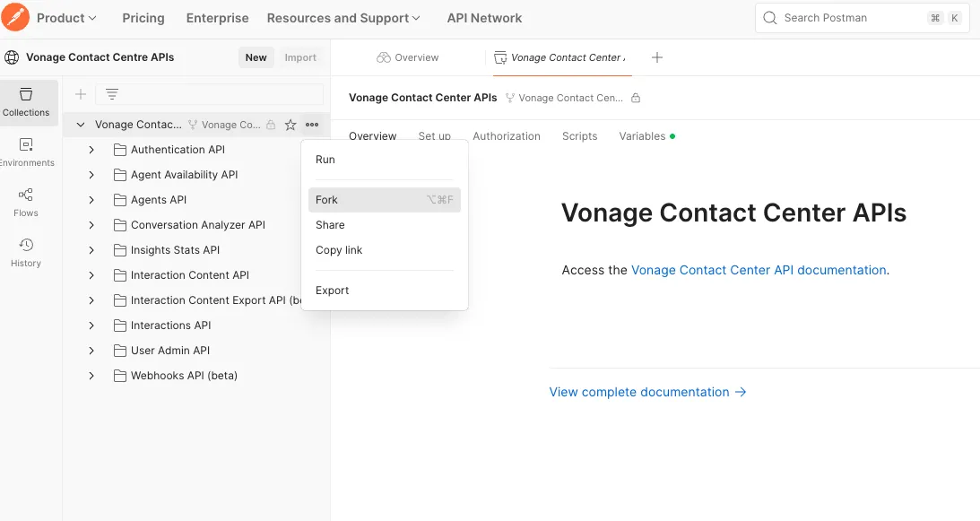Open the Collections sidebar panel
980x521 pixels.
[26, 102]
